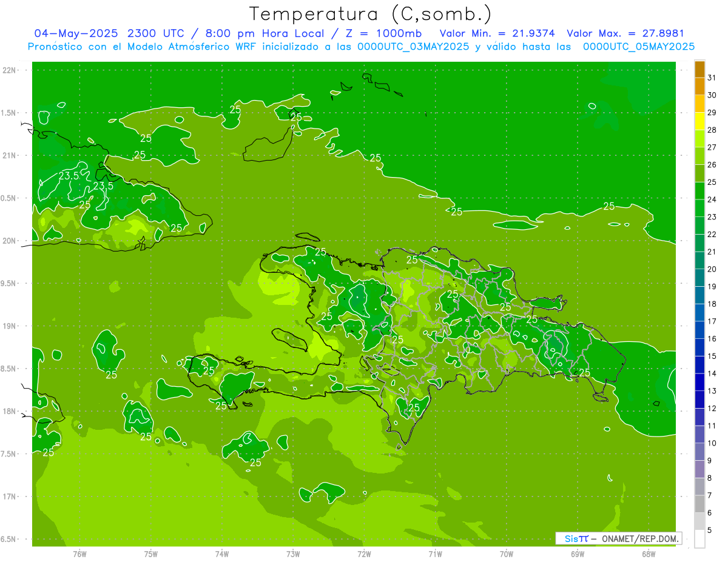Screen dimensions: 728x562
Task: Click the '22N' latitude axis label
Action: tap(9, 70)
